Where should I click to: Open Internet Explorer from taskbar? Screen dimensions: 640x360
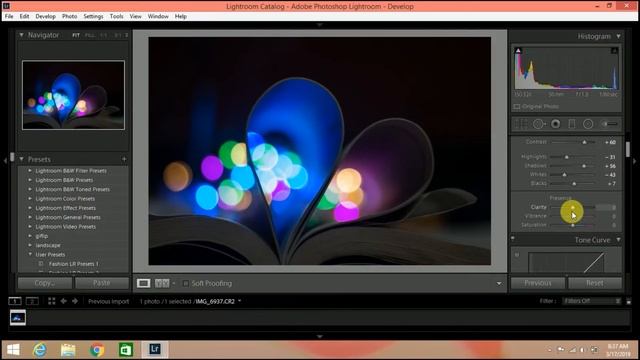[x=40, y=350]
